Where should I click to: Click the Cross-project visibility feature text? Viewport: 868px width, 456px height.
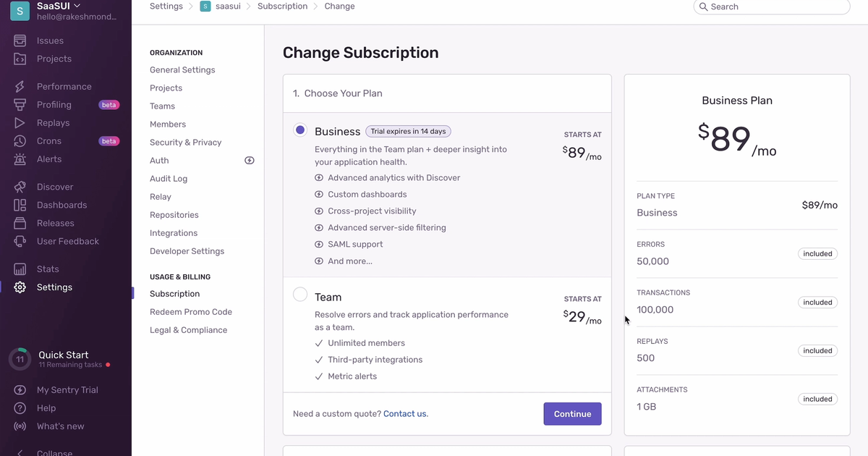(372, 211)
